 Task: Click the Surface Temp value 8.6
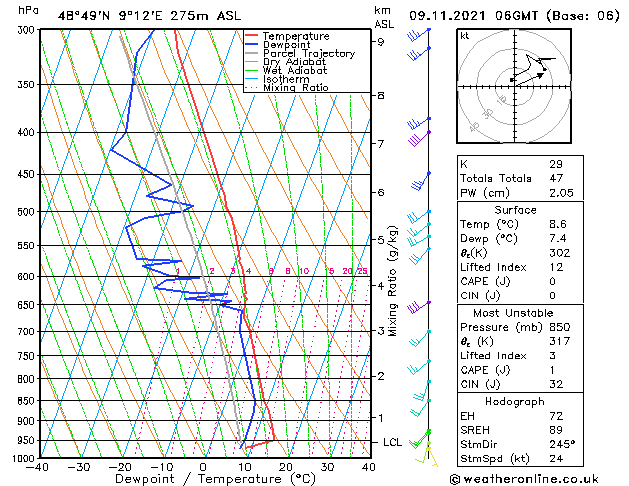(558, 224)
